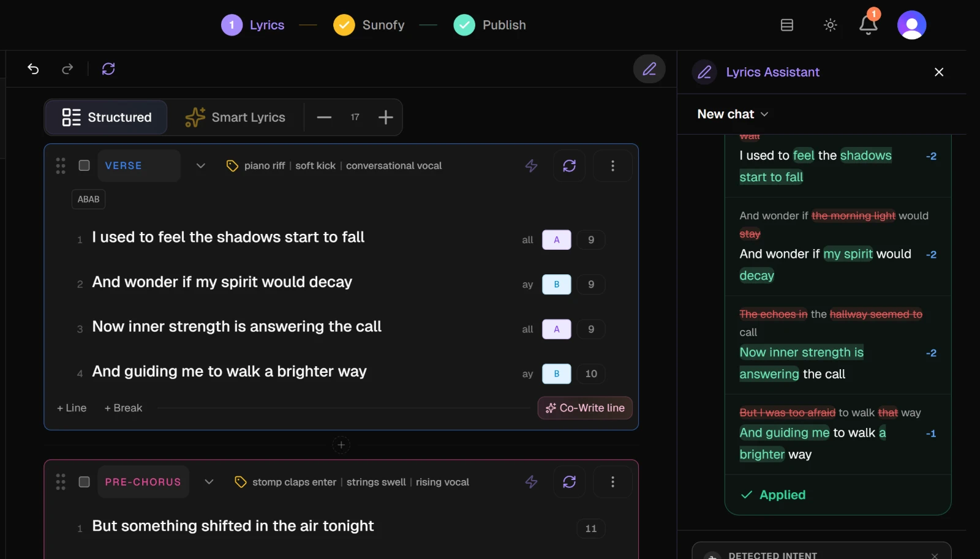Image resolution: width=980 pixels, height=559 pixels.
Task: Toggle light theme with the sun icon
Action: pos(831,25)
